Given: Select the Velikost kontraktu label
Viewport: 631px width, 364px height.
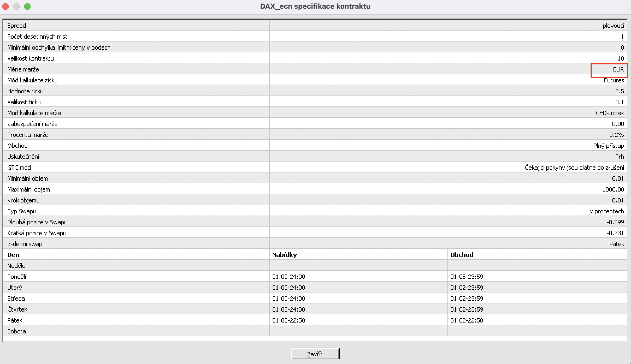Looking at the screenshot, I should 31,58.
